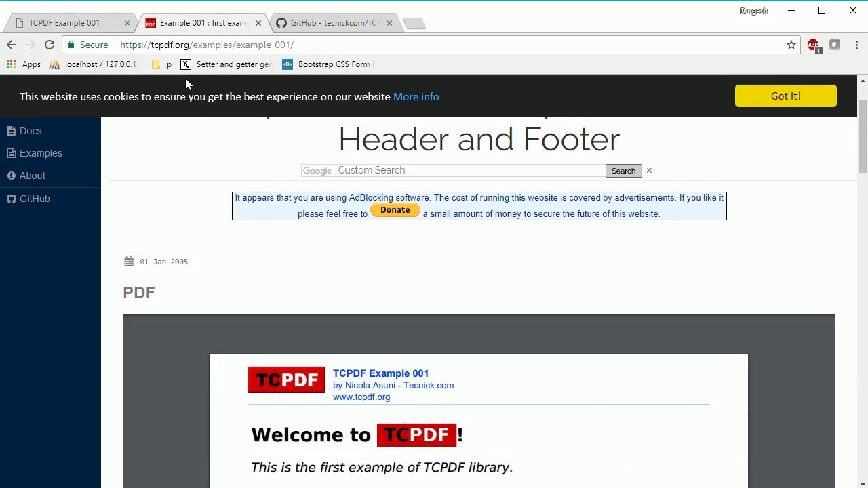Close the Example 001 : first example tab

[258, 23]
